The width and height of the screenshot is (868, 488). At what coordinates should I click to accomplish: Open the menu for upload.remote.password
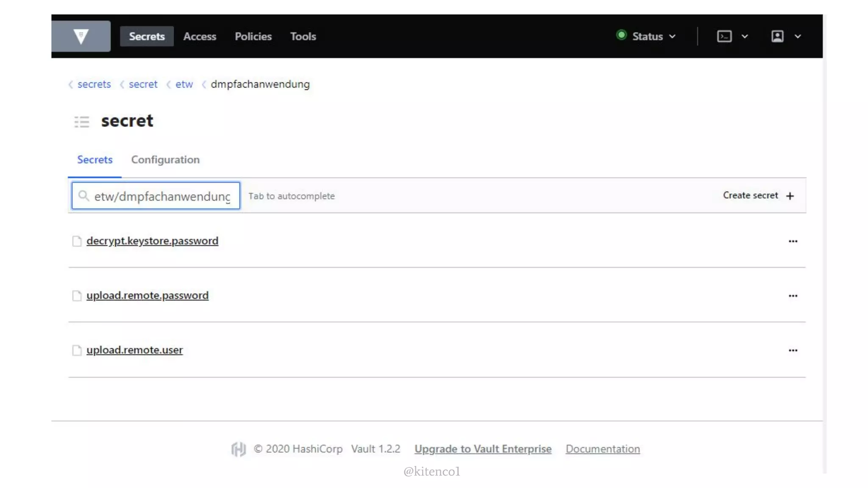(793, 296)
